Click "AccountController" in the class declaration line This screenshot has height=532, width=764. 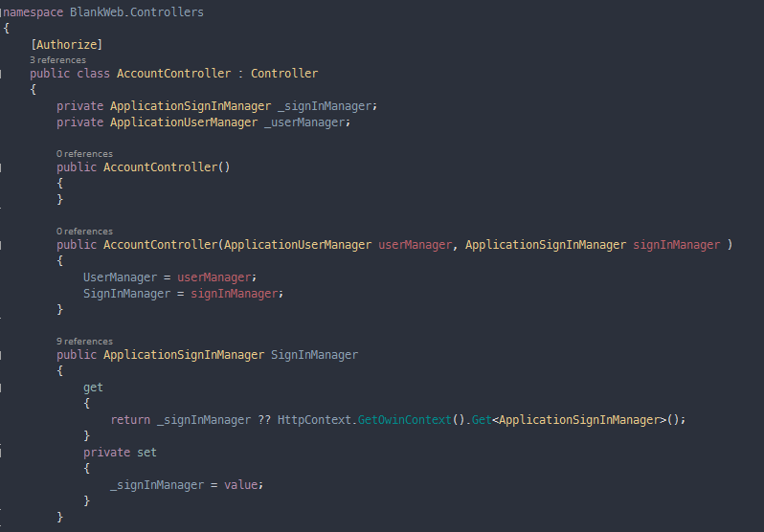pos(174,73)
